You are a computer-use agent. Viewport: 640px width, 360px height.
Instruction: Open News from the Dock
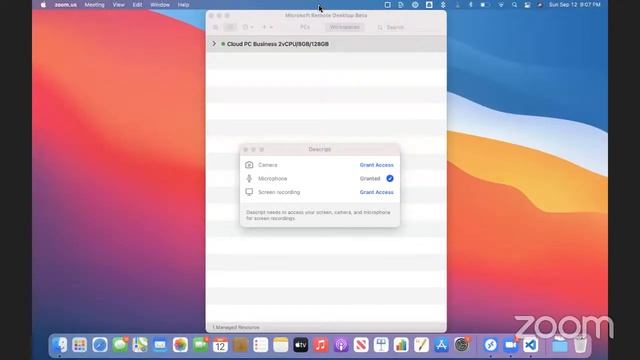pyautogui.click(x=361, y=345)
